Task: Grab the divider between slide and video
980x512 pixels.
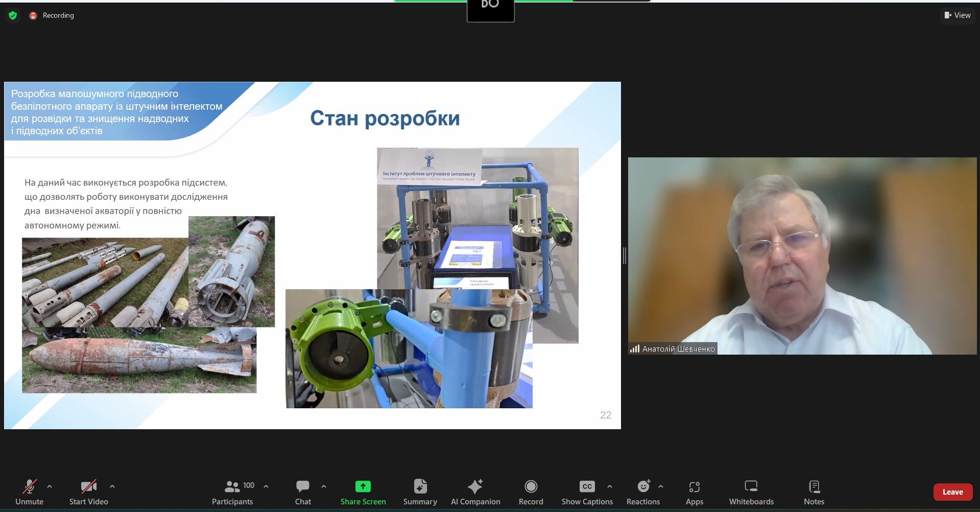Action: point(625,255)
